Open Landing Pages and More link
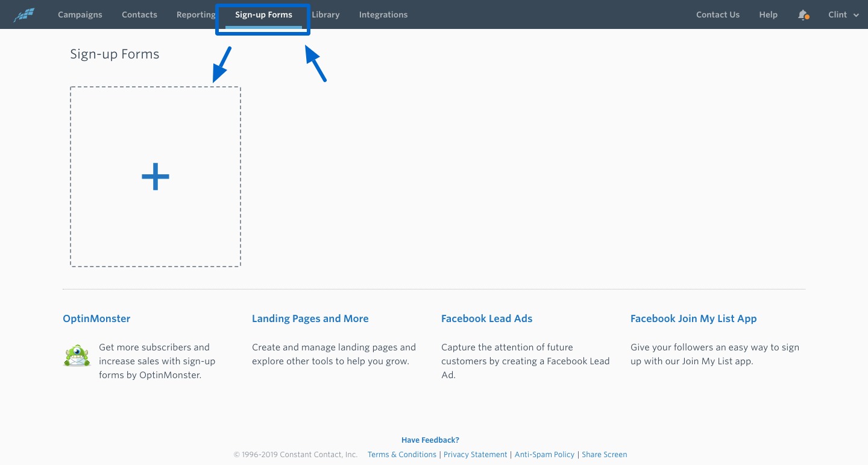Image resolution: width=868 pixels, height=465 pixels. pyautogui.click(x=310, y=318)
